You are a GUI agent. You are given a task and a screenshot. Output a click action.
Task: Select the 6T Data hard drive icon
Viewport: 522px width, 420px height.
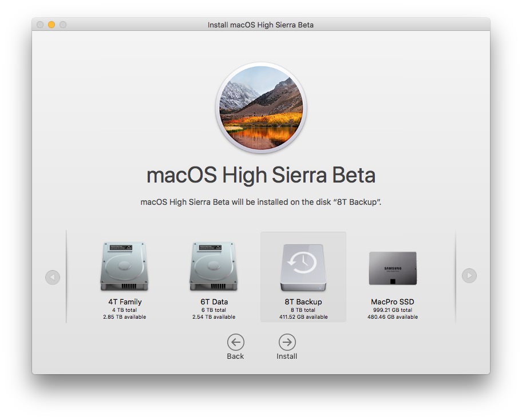click(x=213, y=266)
